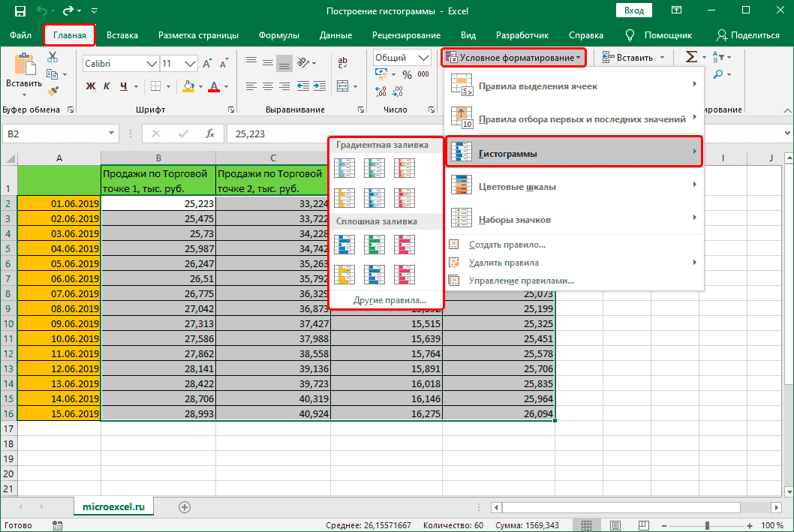
Task: Apply the red solid fill data bar
Action: point(405,245)
